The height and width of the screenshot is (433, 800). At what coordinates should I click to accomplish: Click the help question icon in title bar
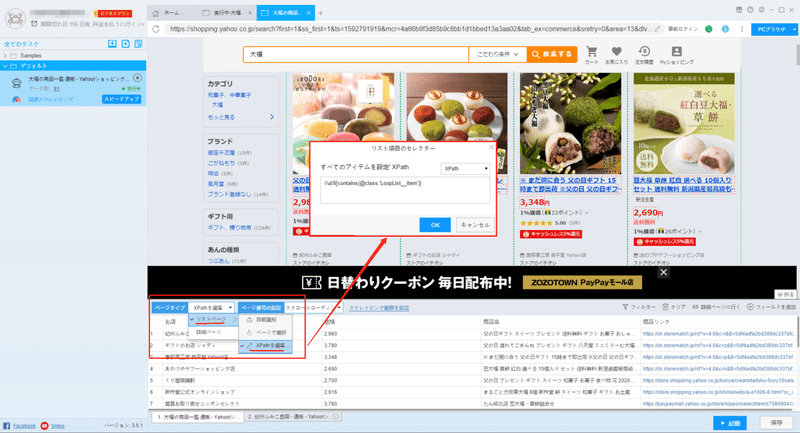click(x=750, y=10)
